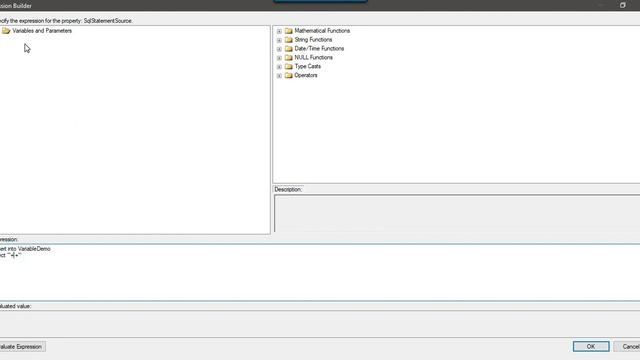Image resolution: width=640 pixels, height=360 pixels.
Task: Click the Mathematical Functions folder icon
Action: [x=289, y=31]
